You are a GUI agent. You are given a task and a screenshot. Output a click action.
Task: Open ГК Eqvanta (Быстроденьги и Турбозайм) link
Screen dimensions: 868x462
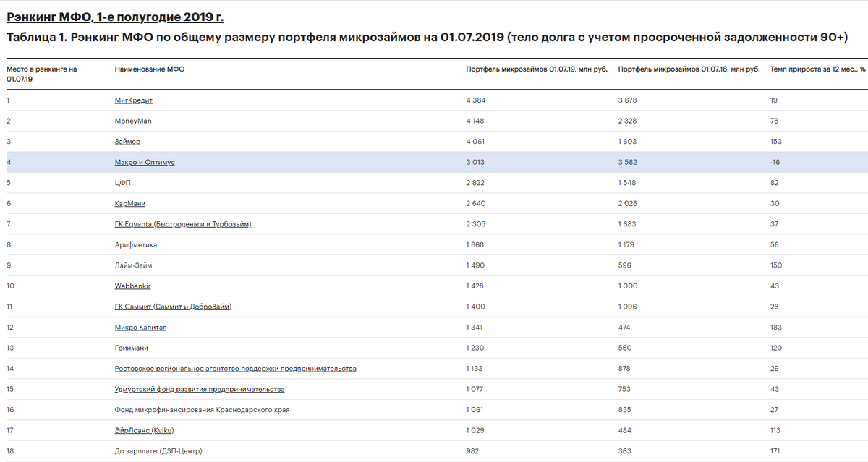coord(183,224)
